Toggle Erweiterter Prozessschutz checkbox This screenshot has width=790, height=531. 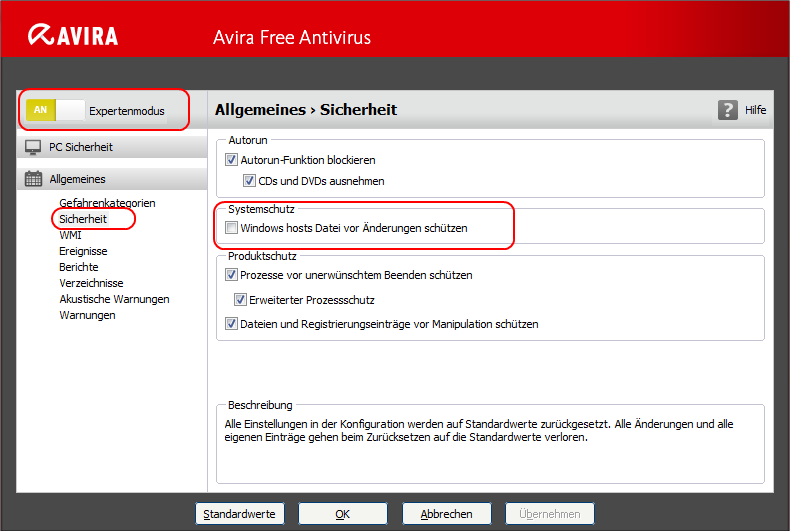click(241, 300)
